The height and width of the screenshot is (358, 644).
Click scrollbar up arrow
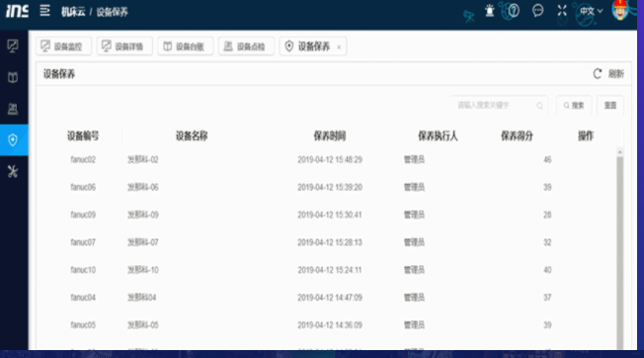(x=620, y=152)
